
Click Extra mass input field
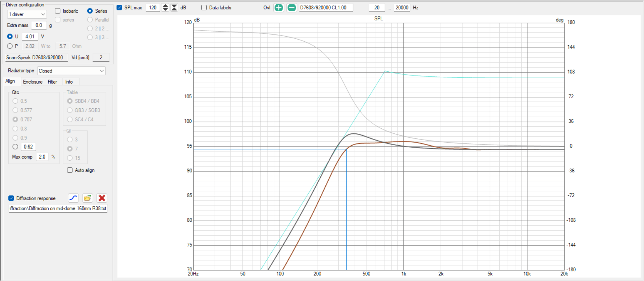tap(40, 25)
